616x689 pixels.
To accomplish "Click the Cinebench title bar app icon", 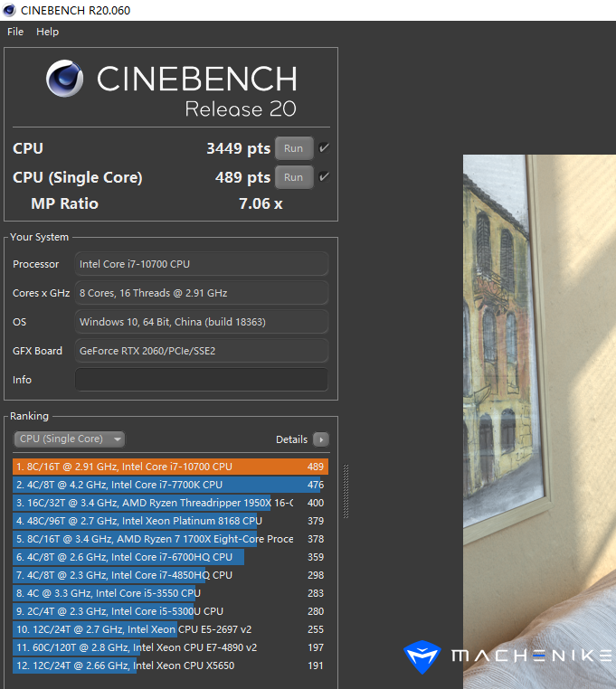I will tap(9, 10).
